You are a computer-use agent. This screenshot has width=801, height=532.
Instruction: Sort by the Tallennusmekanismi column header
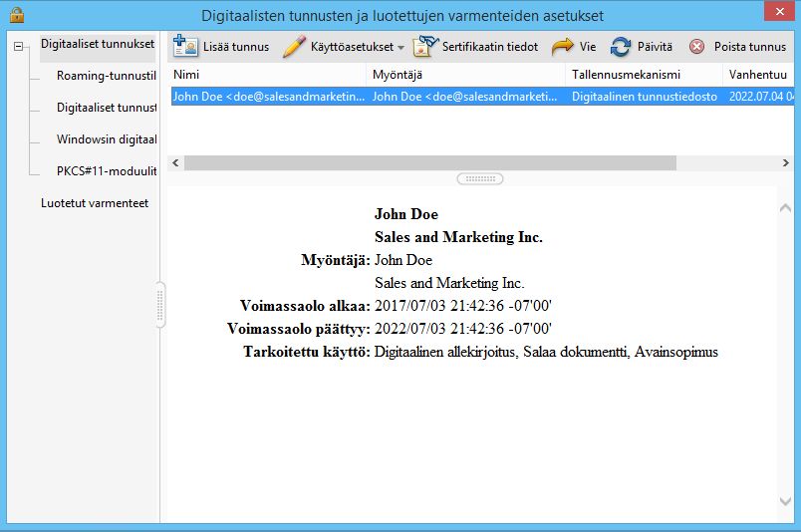(644, 75)
